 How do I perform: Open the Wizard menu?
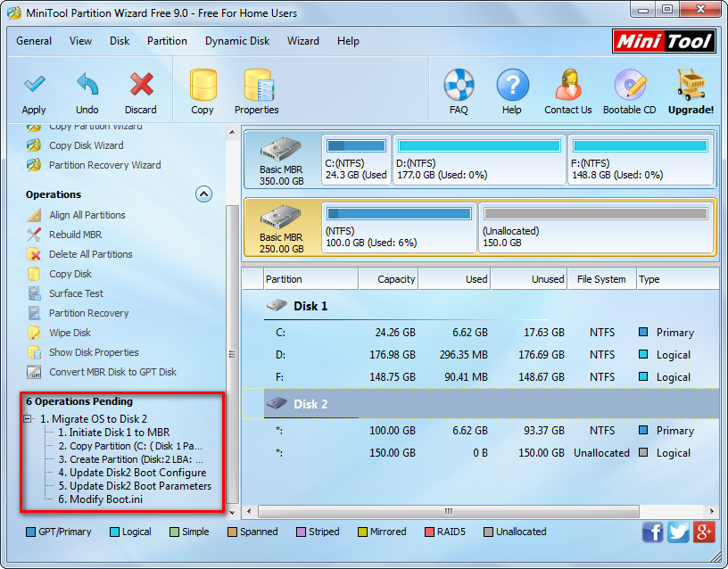click(x=303, y=41)
